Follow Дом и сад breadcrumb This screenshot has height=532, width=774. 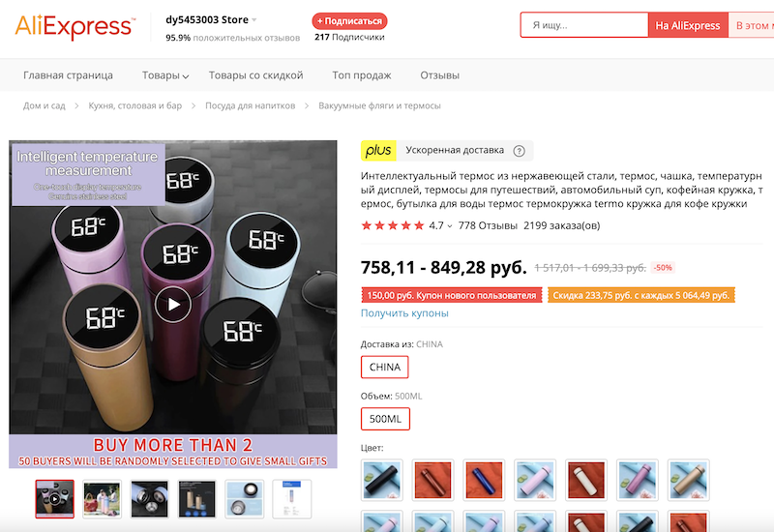[x=44, y=105]
